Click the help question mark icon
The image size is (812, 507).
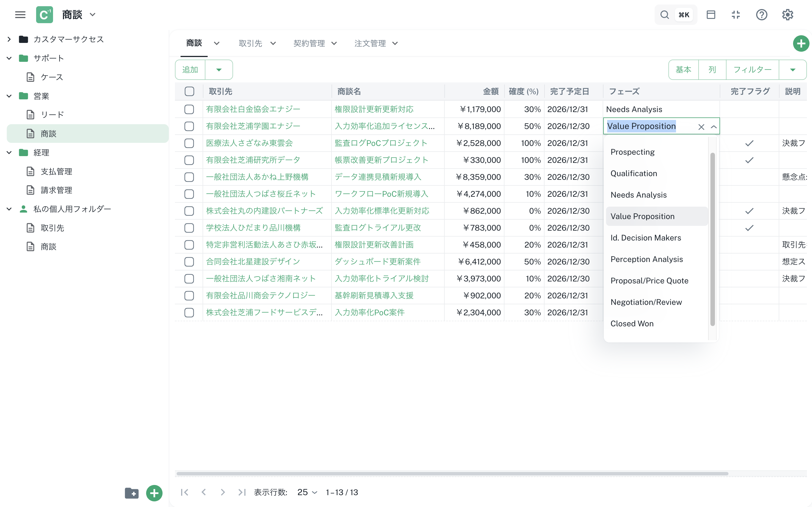pyautogui.click(x=761, y=15)
